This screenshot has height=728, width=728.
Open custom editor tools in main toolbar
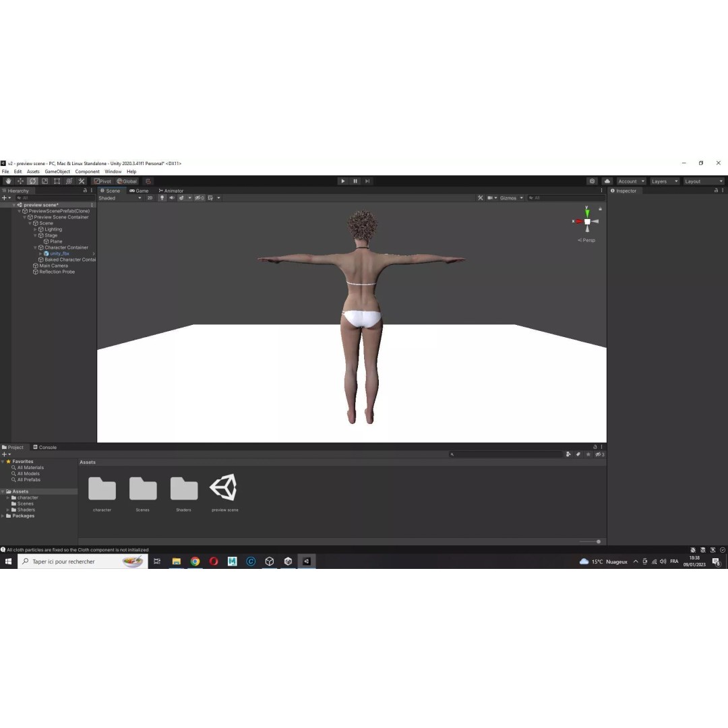(x=82, y=181)
